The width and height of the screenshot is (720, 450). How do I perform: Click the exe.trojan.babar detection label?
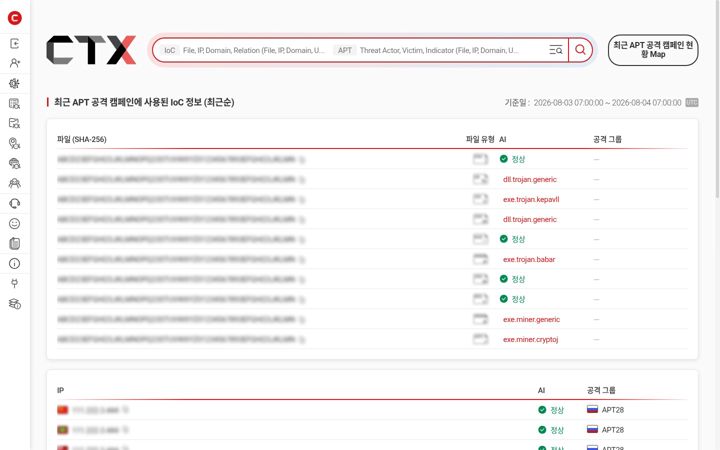pyautogui.click(x=529, y=259)
